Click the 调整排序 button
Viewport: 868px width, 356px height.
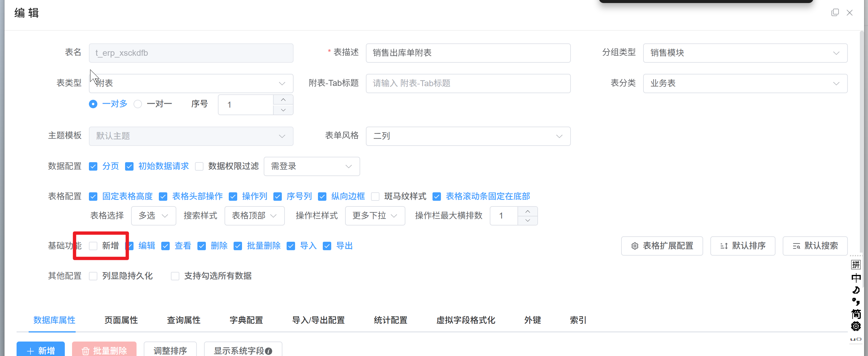point(170,351)
